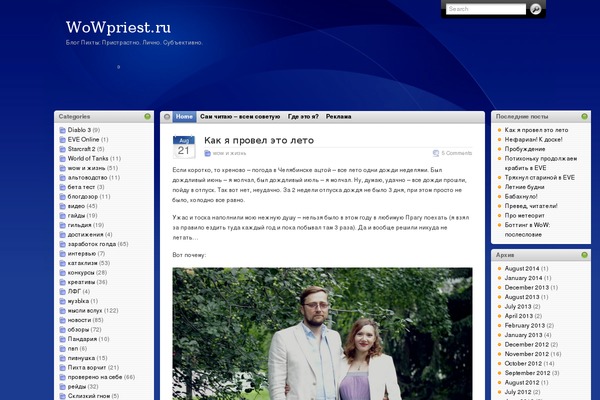Open the December 2013 archive
This screenshot has height=400, width=600.
(527, 287)
